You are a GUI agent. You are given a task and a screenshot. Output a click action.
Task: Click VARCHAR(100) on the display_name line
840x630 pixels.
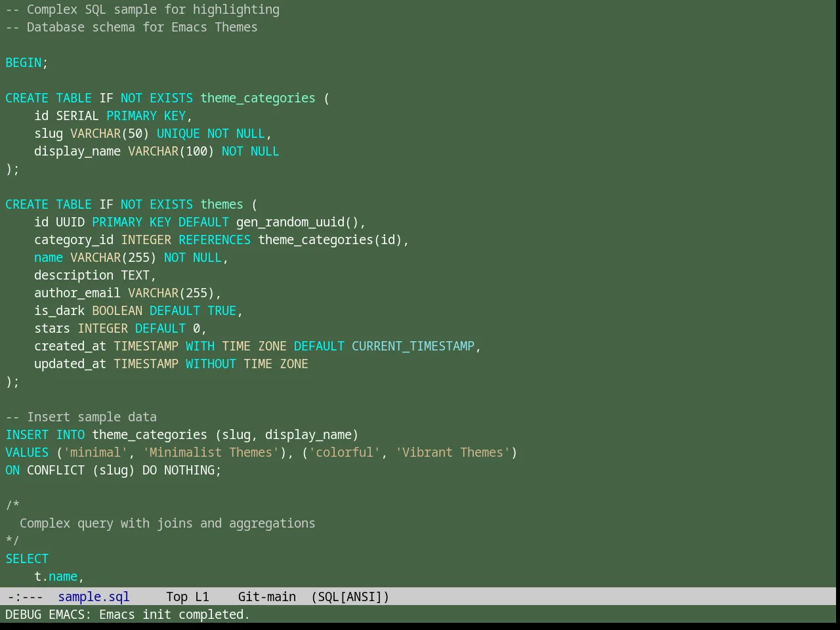[x=171, y=151]
